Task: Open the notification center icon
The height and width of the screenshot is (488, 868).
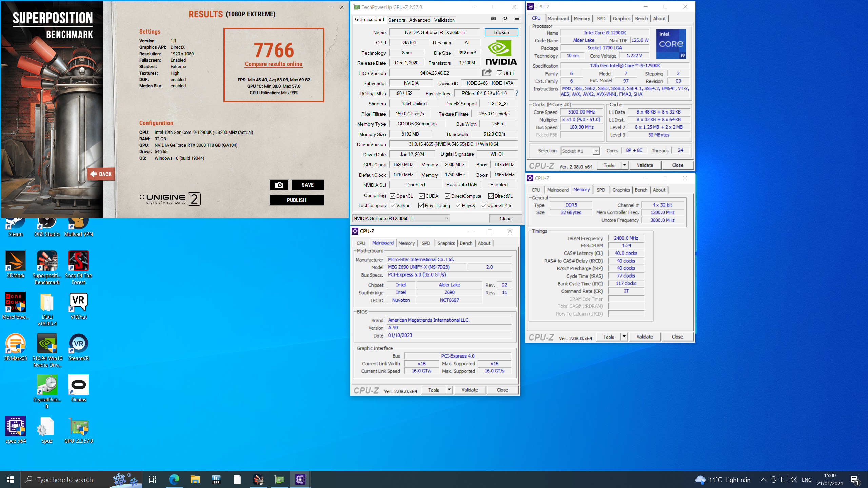Action: click(854, 480)
